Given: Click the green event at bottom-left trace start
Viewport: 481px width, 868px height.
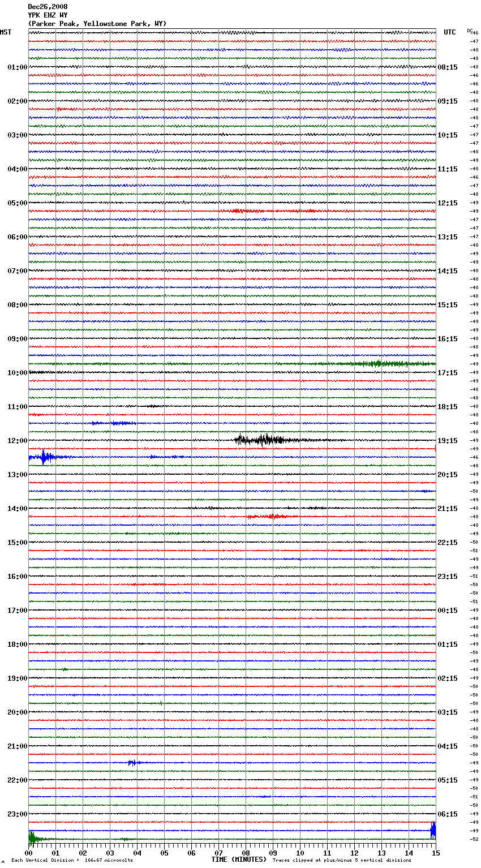Looking at the screenshot, I should (35, 838).
